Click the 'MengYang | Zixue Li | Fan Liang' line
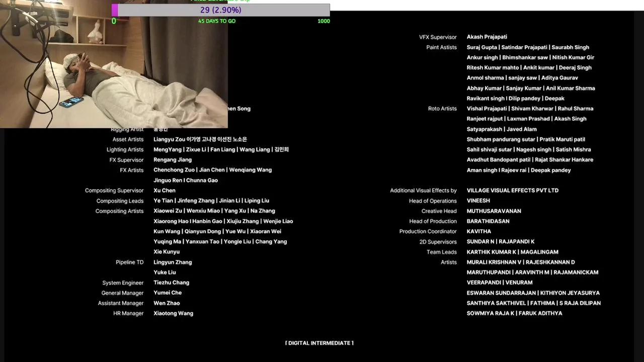Screen dimensions: 644x362 [x=221, y=149]
